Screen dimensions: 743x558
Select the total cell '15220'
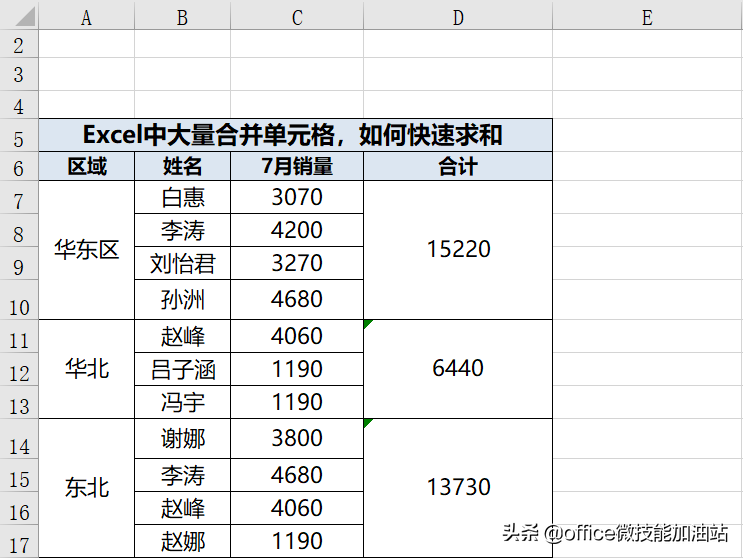pos(458,250)
